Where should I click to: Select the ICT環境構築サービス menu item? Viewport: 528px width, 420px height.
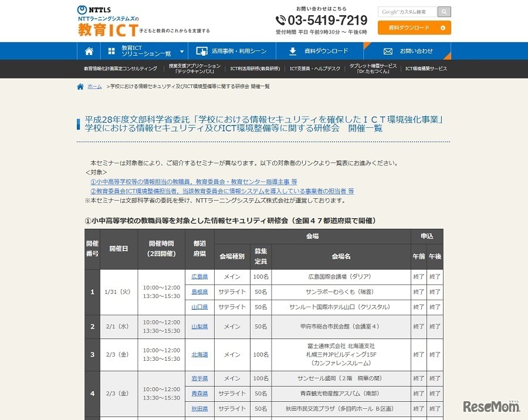click(x=426, y=69)
